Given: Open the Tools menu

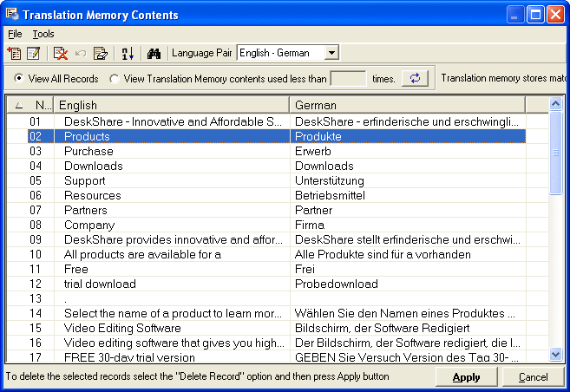Looking at the screenshot, I should pos(43,34).
